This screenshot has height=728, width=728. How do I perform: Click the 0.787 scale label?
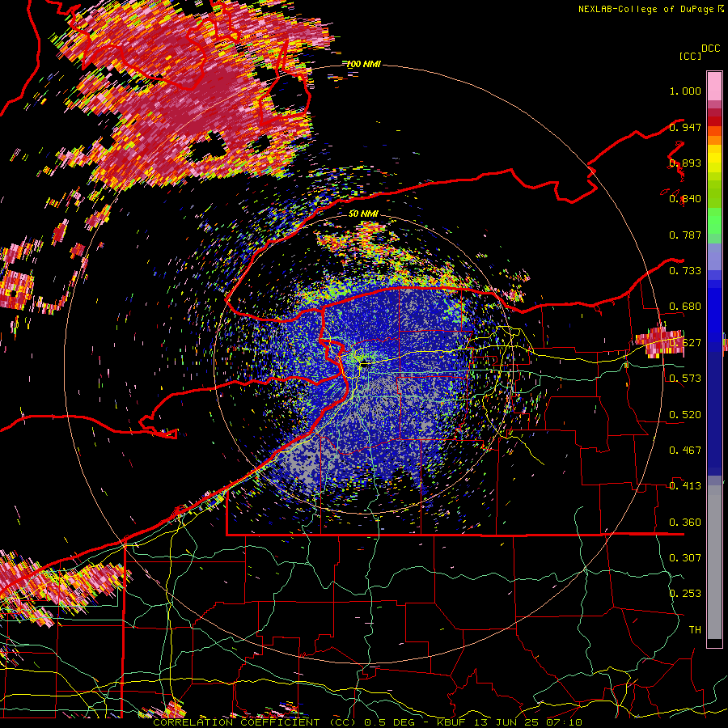pos(685,235)
